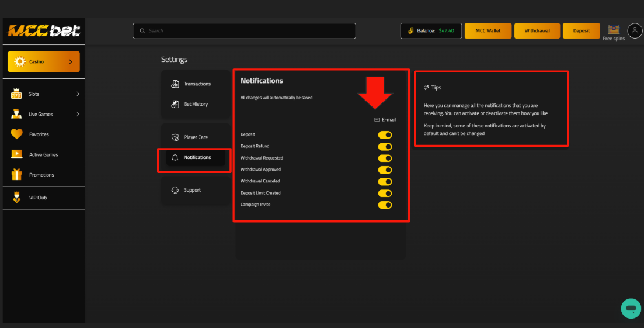Click into the Search field

coord(245,31)
